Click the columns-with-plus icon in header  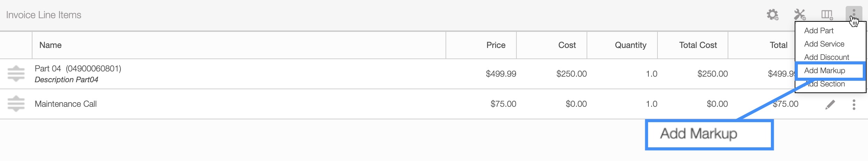pos(827,15)
